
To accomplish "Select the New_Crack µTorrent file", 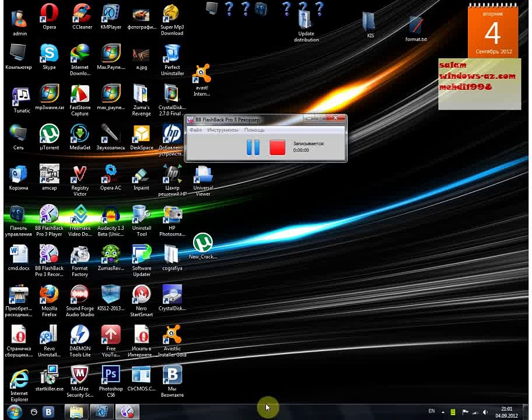I will coord(203,246).
